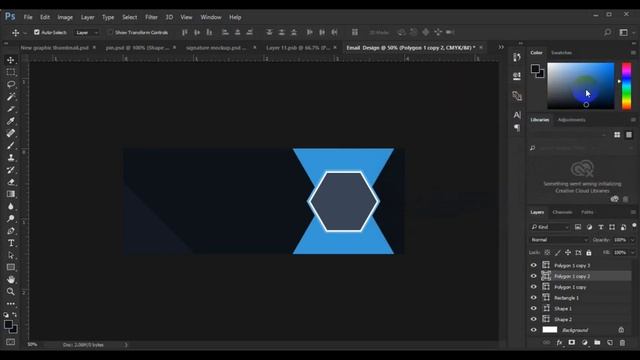Click the foreground color swatch in toolbox
Screen dimensions: 640x360
coord(8,324)
